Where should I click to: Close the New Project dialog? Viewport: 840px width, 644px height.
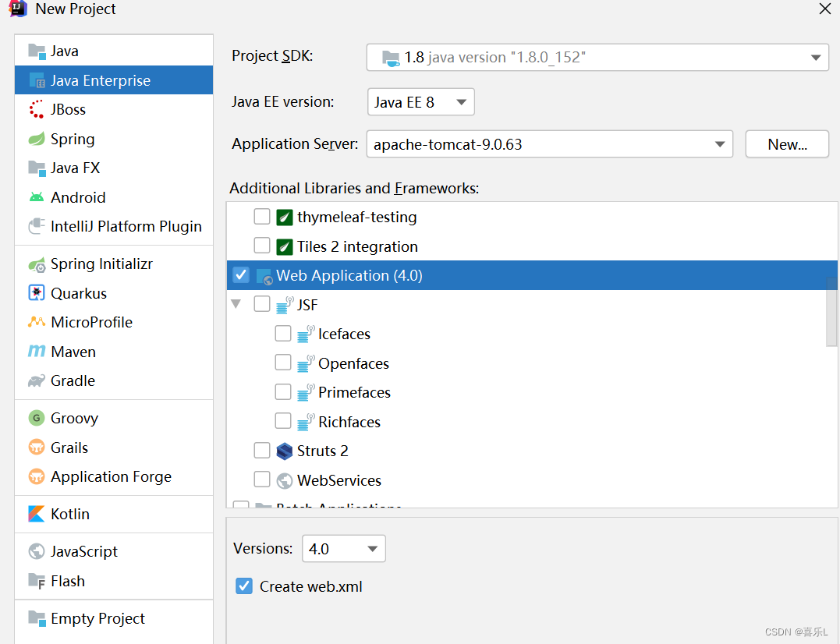pyautogui.click(x=825, y=9)
